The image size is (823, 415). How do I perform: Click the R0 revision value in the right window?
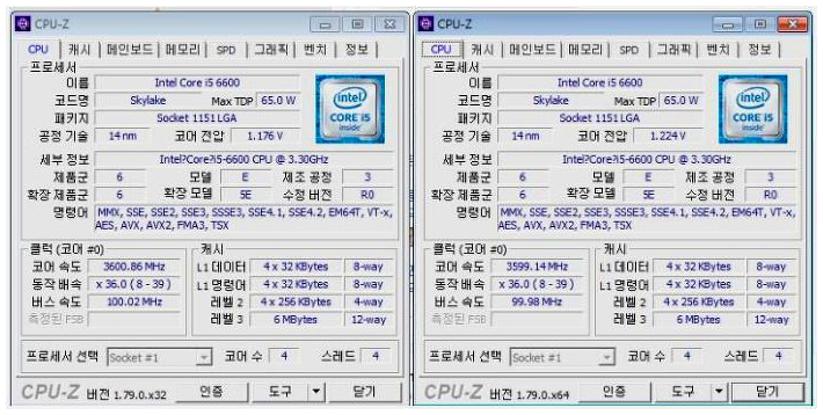point(770,195)
